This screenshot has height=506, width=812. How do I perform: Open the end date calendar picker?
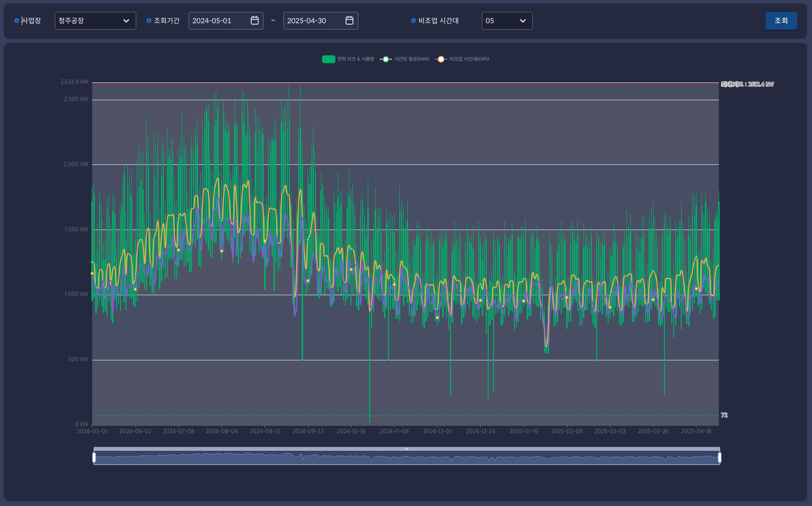tap(349, 21)
